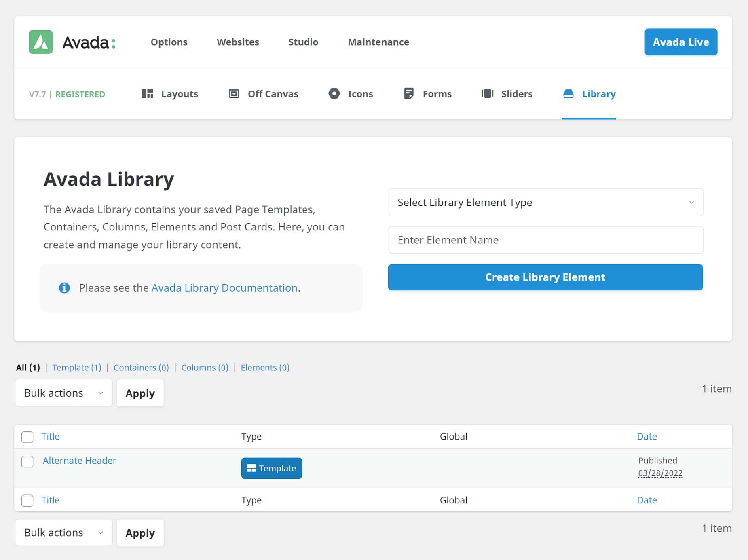Sort by Date in table header
The width and height of the screenshot is (748, 560).
[x=647, y=436]
